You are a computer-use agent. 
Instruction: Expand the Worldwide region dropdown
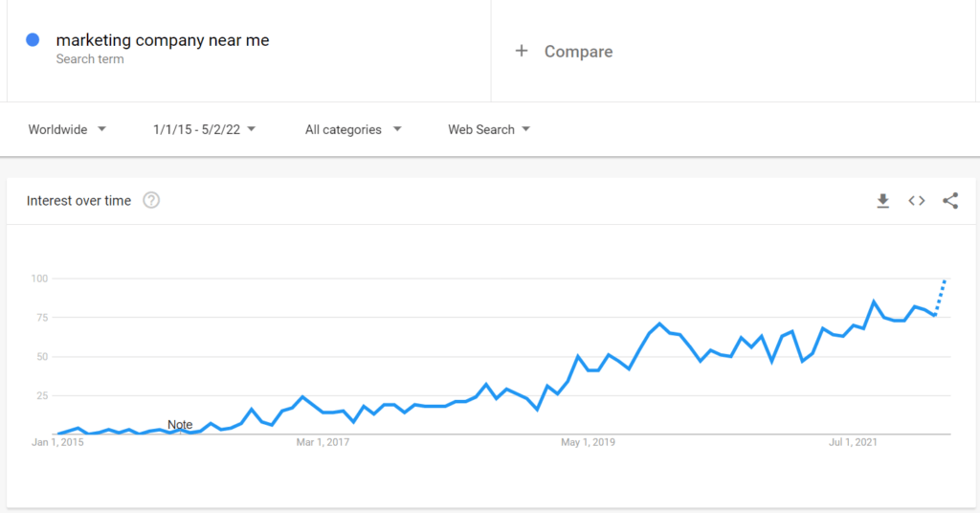(67, 129)
